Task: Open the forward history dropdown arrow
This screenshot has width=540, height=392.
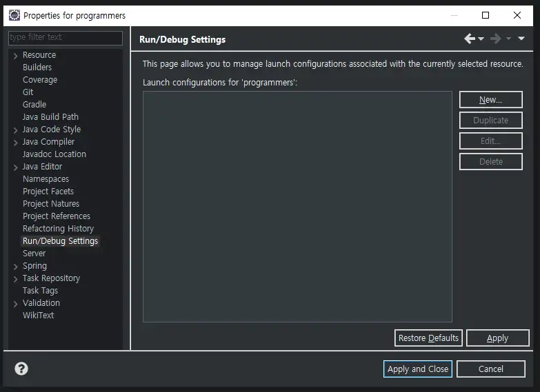Action: click(x=508, y=39)
